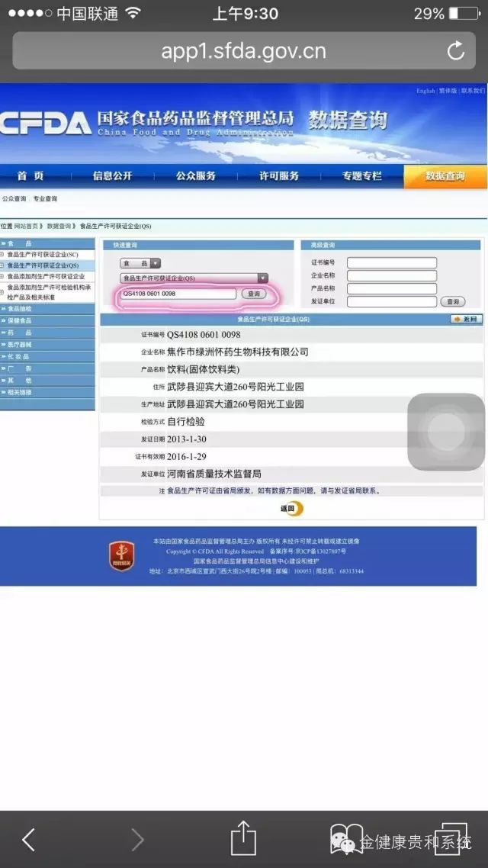Open the 食品 category dropdown
The image size is (488, 868).
coord(140,263)
